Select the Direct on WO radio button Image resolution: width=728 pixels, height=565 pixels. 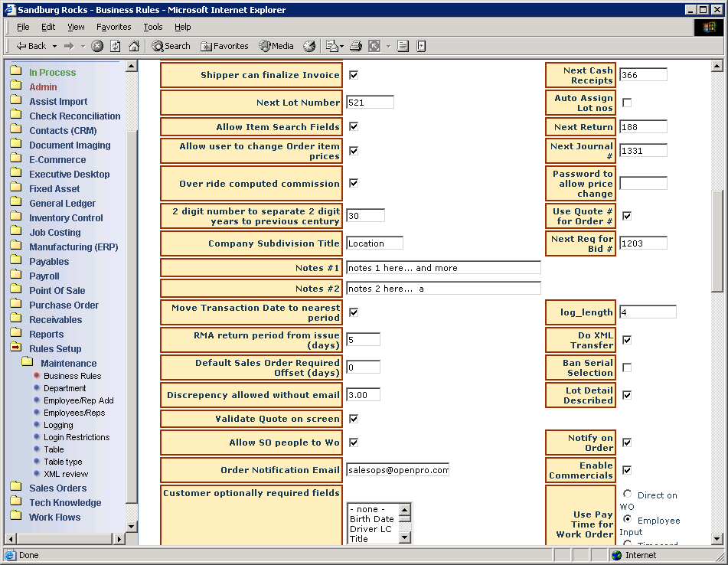coord(628,495)
